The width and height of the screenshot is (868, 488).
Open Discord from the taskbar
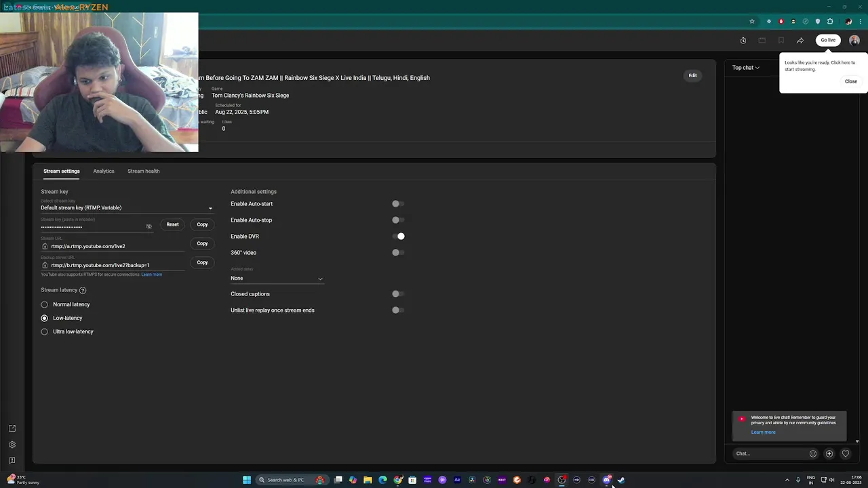point(606,480)
